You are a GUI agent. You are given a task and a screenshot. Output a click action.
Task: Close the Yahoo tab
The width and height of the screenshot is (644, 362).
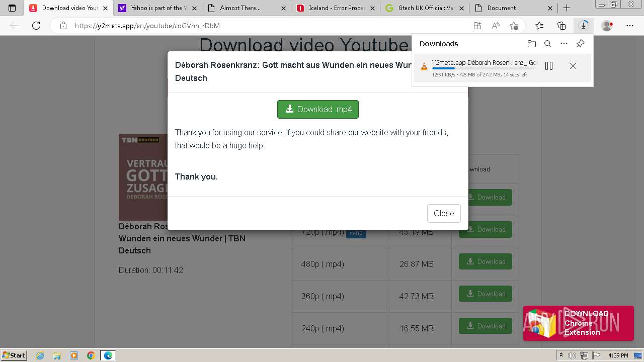[195, 8]
